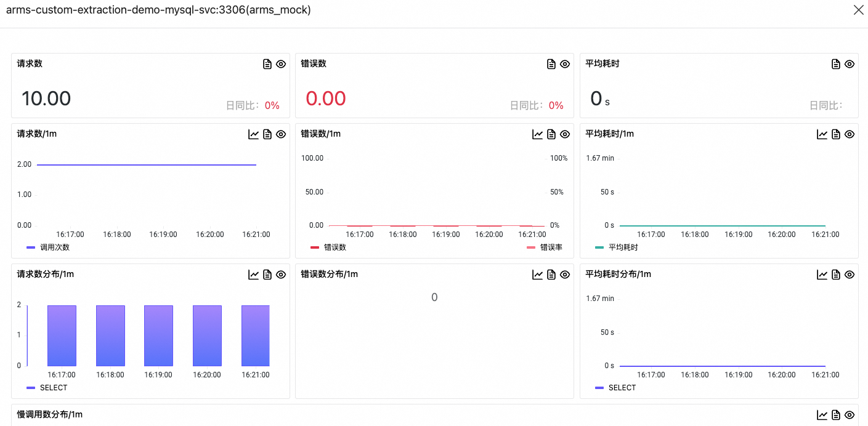Toggle eye icon in 错误数/1m panel
The image size is (868, 426).
tap(565, 134)
